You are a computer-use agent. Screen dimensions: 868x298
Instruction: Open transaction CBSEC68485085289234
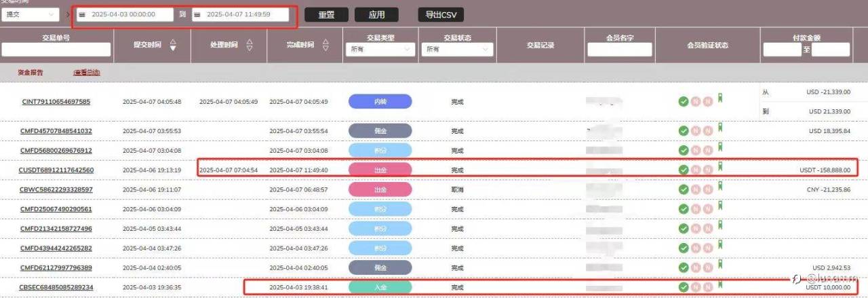click(56, 287)
